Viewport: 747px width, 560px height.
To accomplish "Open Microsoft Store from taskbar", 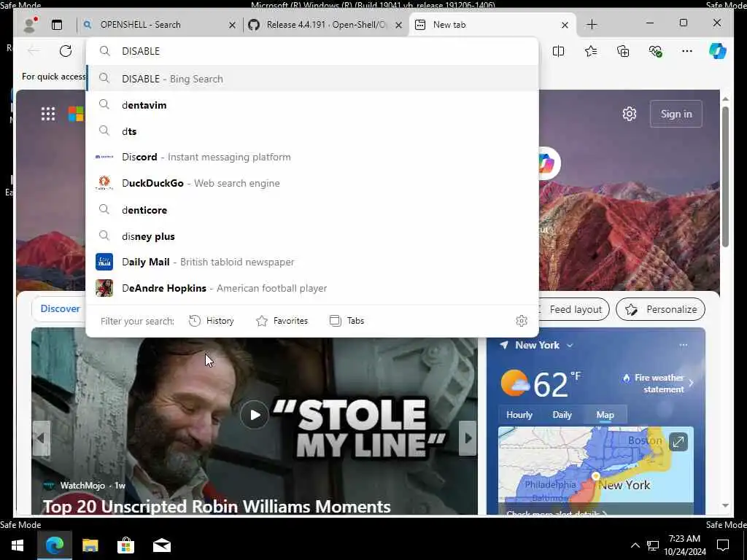I will click(125, 545).
